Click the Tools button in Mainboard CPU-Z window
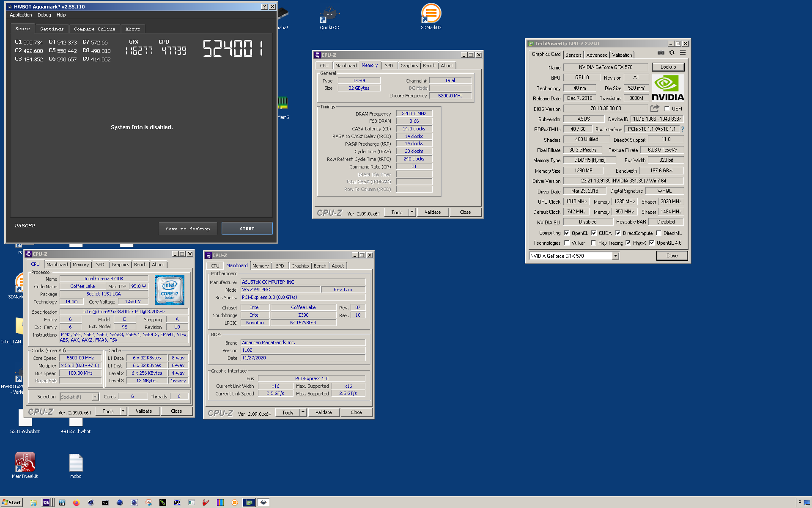Screen dimensions: 812x508 point(288,412)
